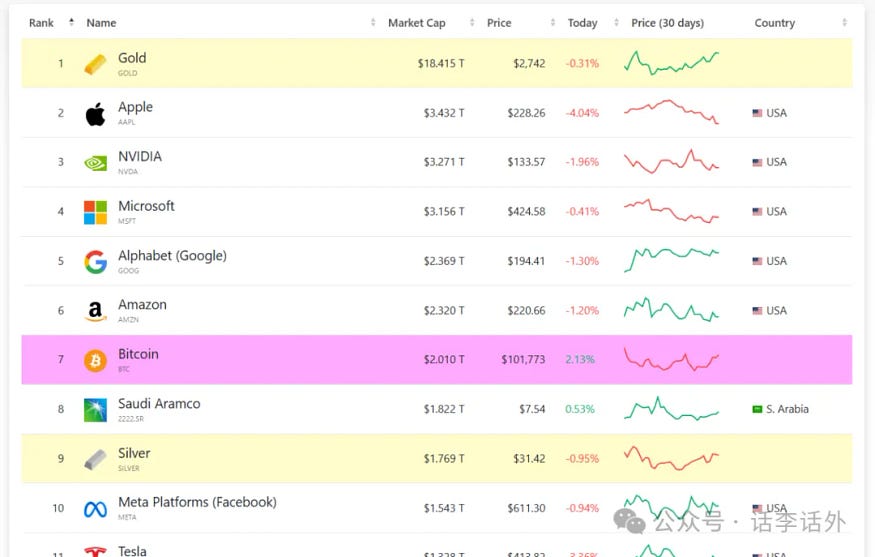875x557 pixels.
Task: Open the Silver asset link
Action: click(134, 453)
